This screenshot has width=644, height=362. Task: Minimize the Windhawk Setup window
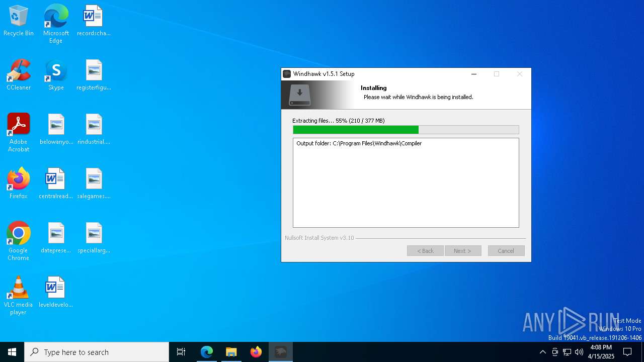pyautogui.click(x=473, y=74)
